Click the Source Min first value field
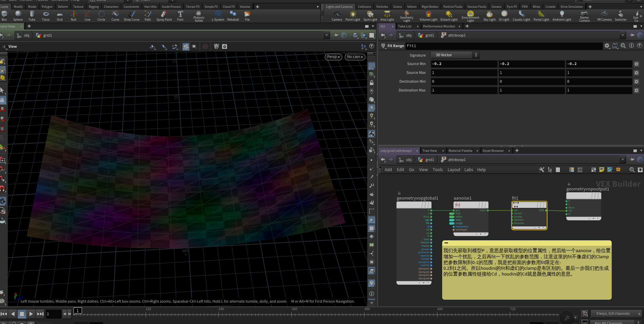Image resolution: width=644 pixels, height=324 pixels. tap(464, 64)
